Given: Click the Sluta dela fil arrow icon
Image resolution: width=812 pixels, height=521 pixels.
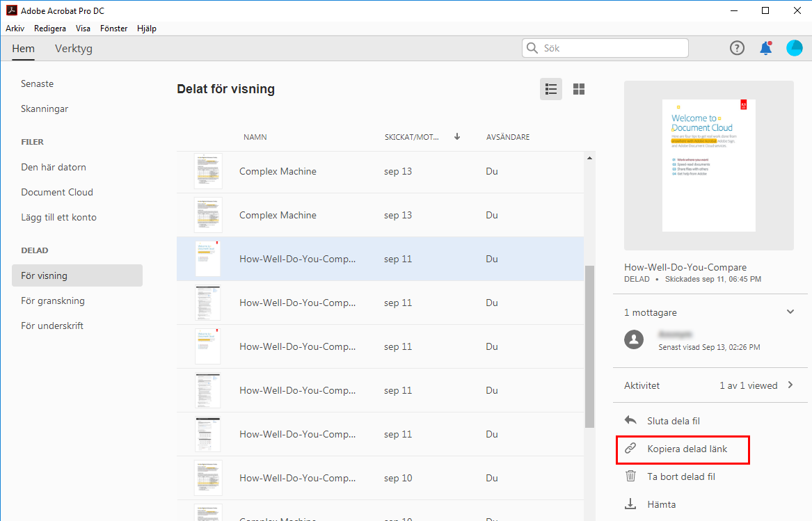Looking at the screenshot, I should tap(630, 421).
